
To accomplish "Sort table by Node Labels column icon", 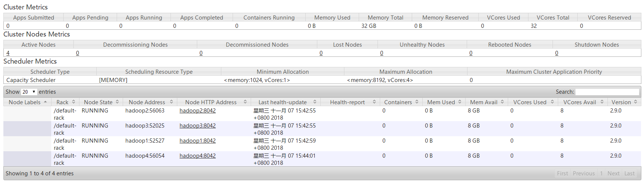I will pos(46,102).
